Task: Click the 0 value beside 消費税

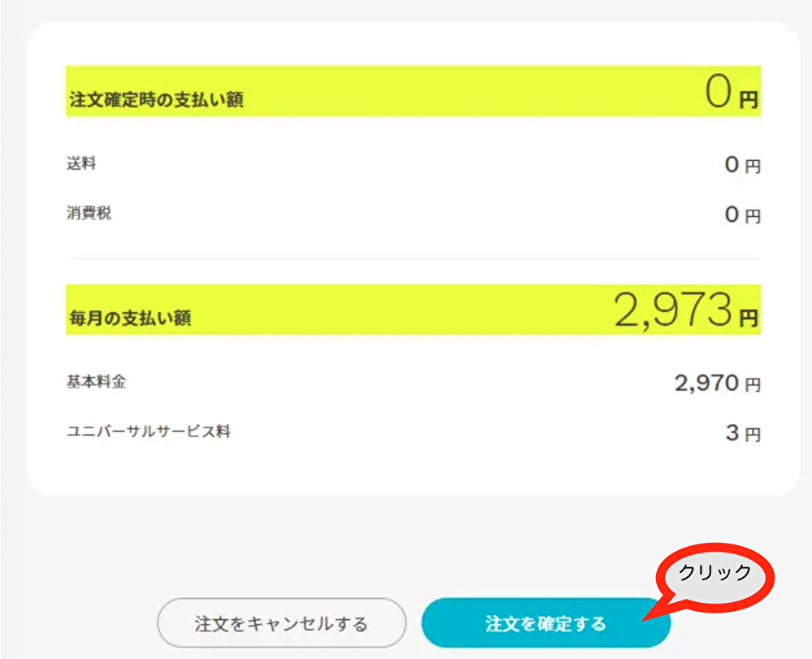Action: 732,215
